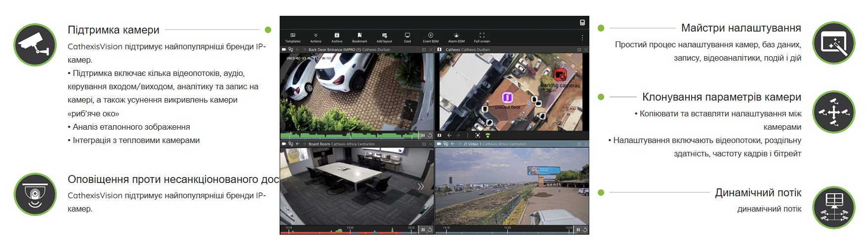Image resolution: width=868 pixels, height=252 pixels.
Task: Click the map back arrow button
Action: pos(449,135)
